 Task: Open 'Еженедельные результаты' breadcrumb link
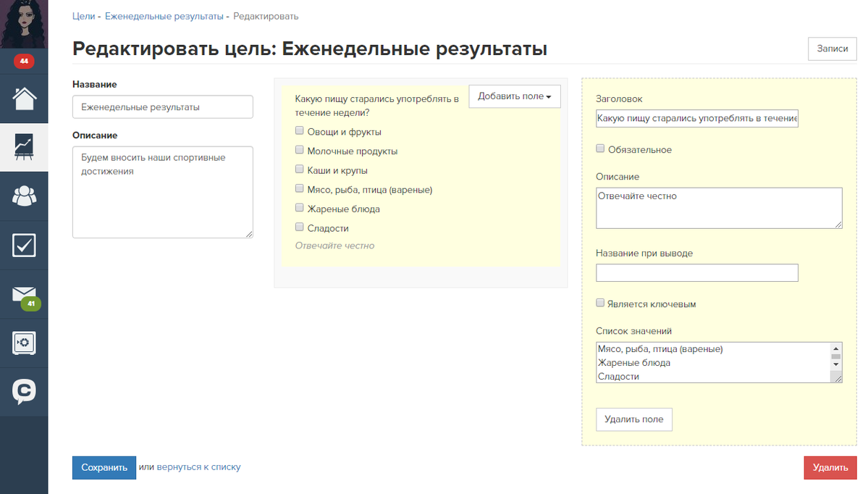tap(164, 16)
